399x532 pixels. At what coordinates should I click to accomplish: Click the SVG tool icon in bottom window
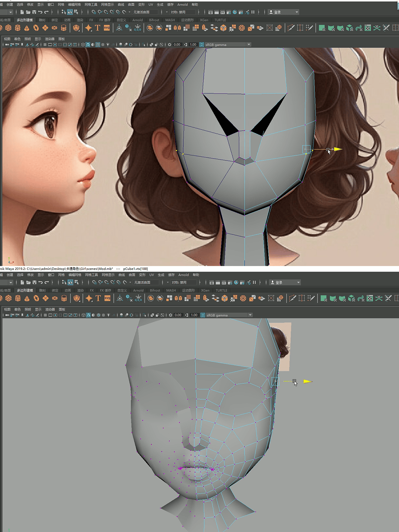pos(108,298)
